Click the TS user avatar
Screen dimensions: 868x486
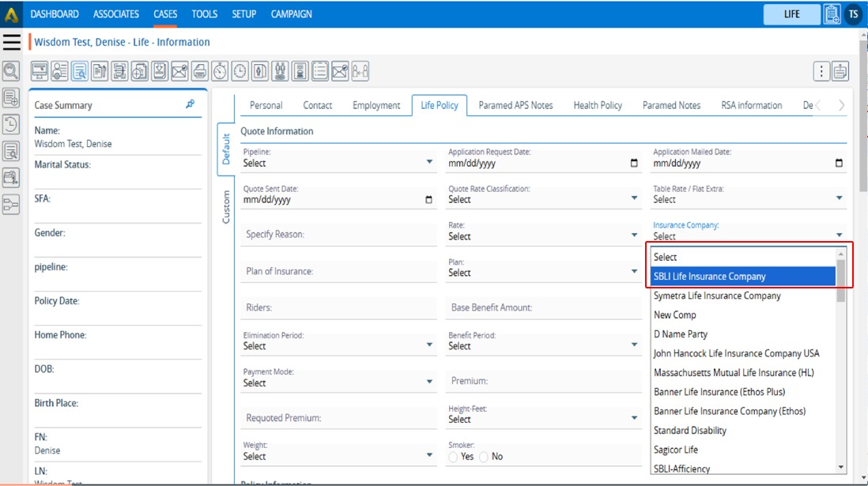click(x=853, y=14)
